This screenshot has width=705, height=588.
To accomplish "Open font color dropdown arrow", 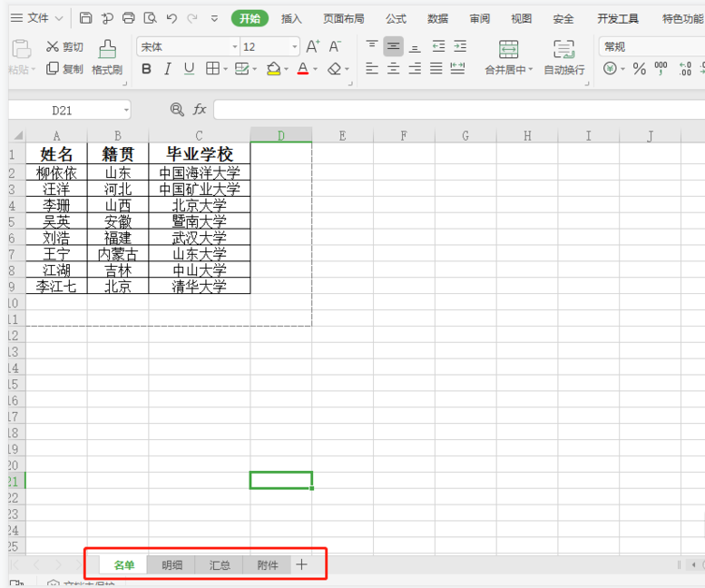I will click(x=315, y=69).
